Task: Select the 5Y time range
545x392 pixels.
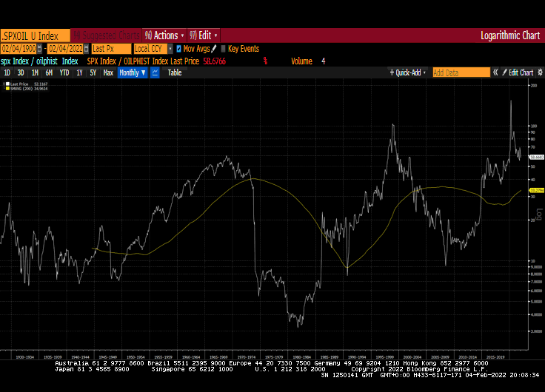Action: pos(93,72)
